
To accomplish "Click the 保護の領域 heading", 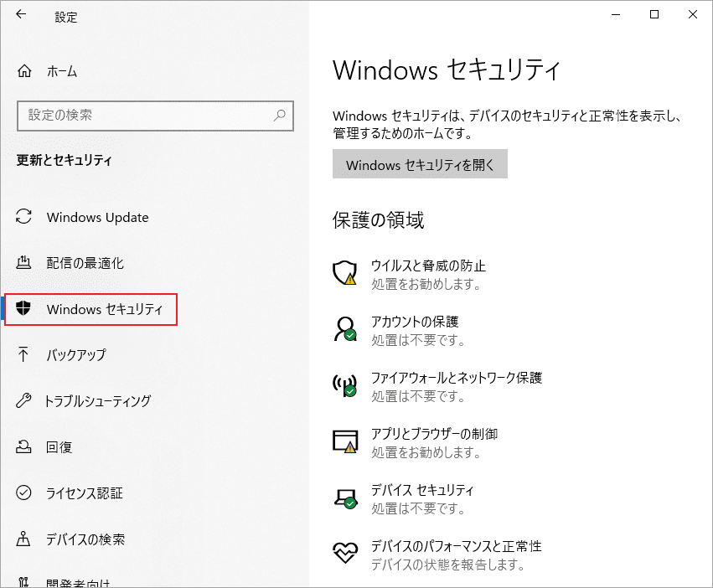I will (x=378, y=220).
